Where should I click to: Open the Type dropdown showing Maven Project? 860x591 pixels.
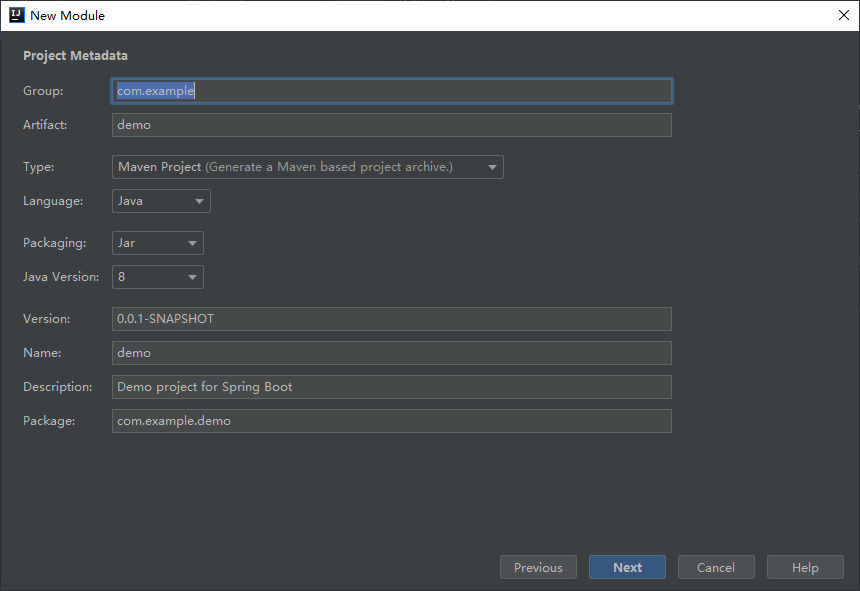[308, 167]
